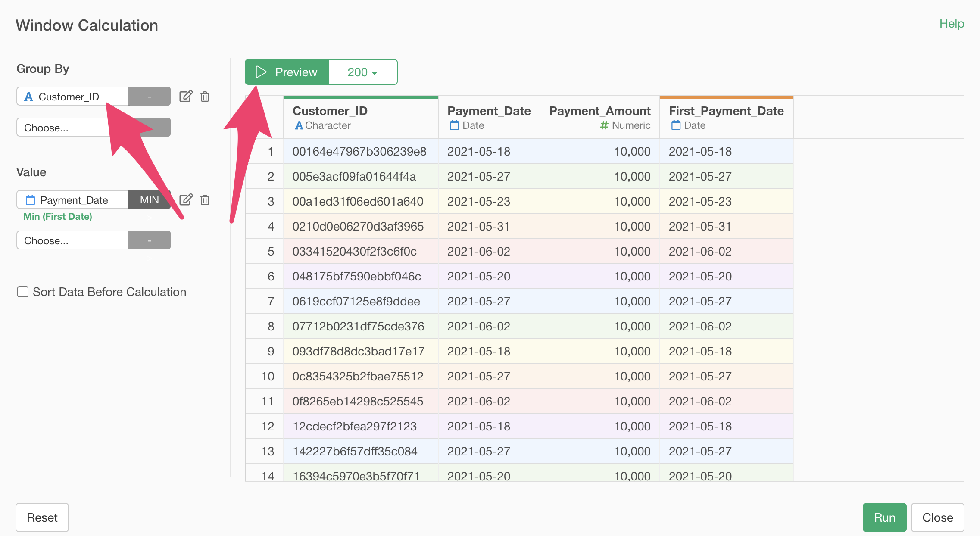Click edit icon next to Payment_Date value
The width and height of the screenshot is (980, 536).
[x=186, y=199]
